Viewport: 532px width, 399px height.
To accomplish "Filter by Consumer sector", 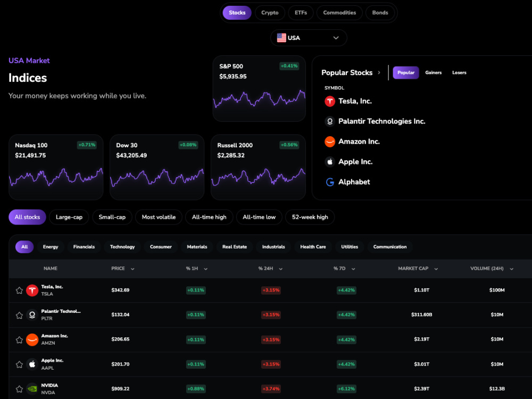I will [x=161, y=247].
